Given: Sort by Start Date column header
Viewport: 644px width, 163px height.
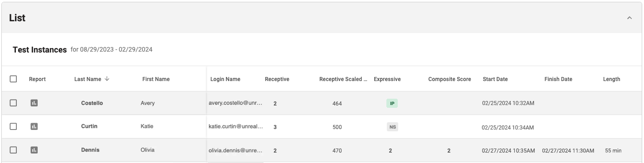Looking at the screenshot, I should 495,79.
